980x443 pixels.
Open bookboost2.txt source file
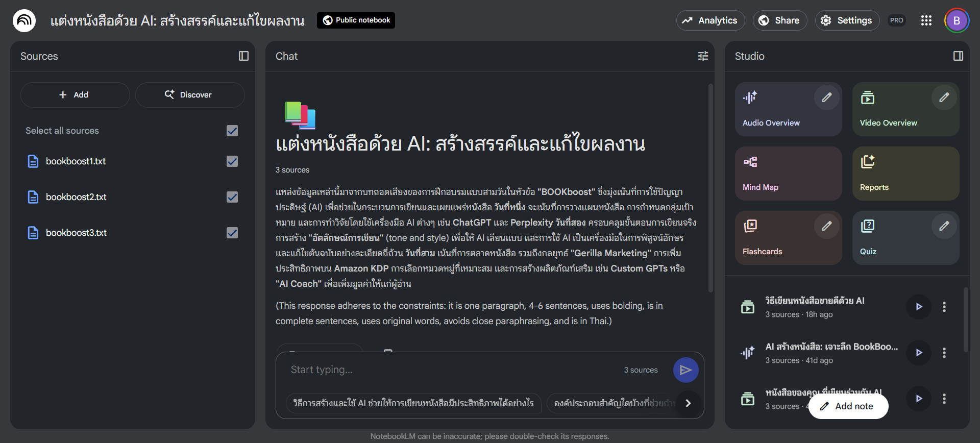[x=76, y=197]
